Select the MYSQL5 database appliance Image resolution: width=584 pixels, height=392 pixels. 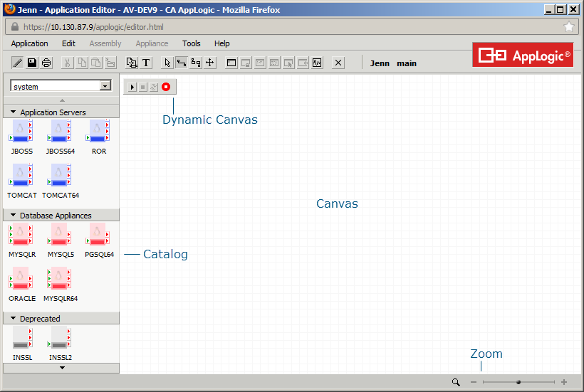point(59,234)
